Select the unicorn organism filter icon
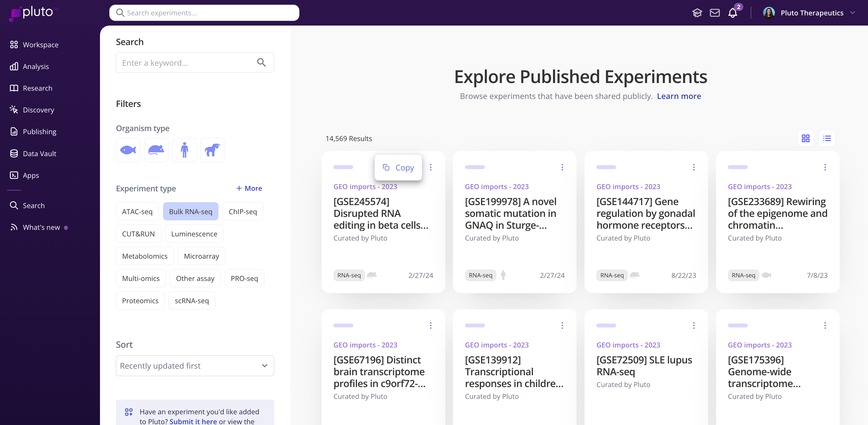The width and height of the screenshot is (868, 425). [212, 150]
